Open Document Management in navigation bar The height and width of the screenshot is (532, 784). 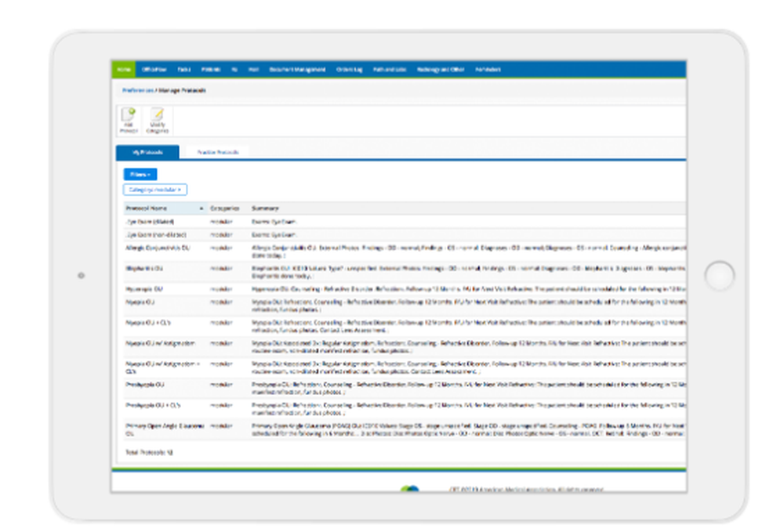click(297, 70)
